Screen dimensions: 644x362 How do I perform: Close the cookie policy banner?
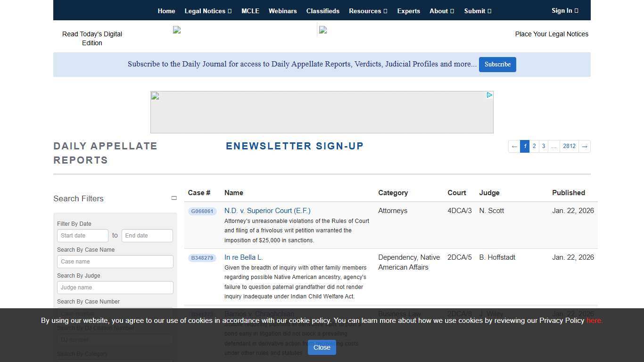(322, 347)
